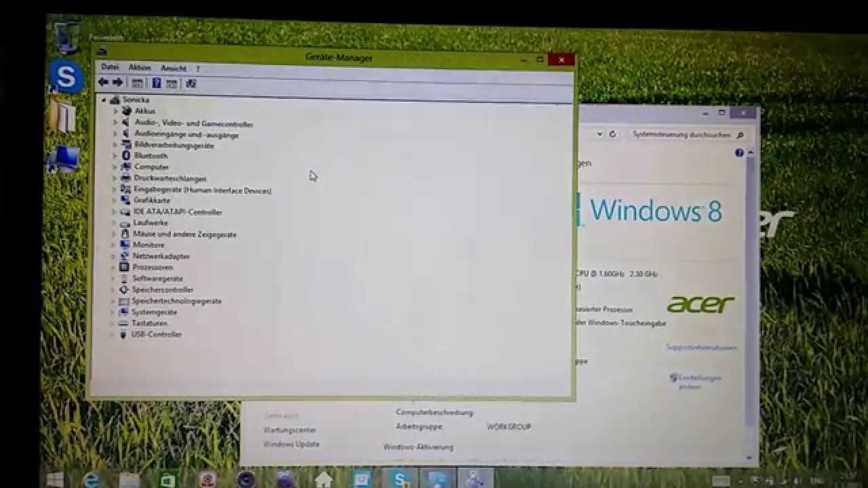Open the recycle bin desktop icon

coord(68,37)
